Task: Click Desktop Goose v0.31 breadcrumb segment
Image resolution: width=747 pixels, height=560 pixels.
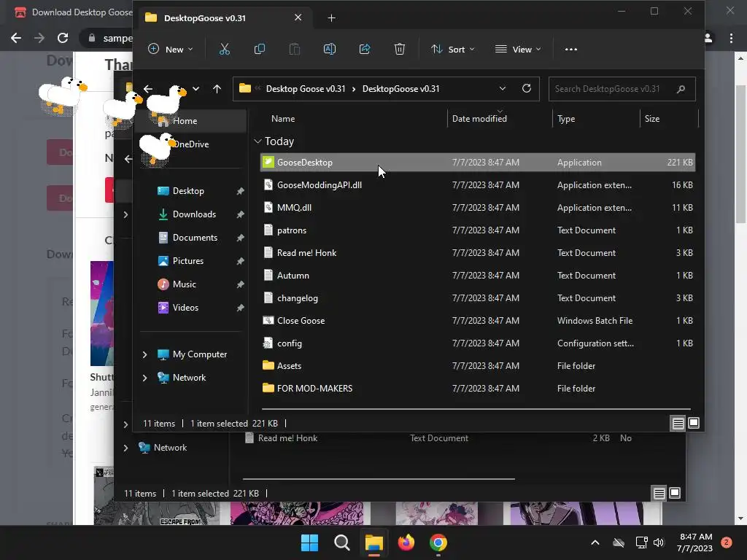Action: 306,88
